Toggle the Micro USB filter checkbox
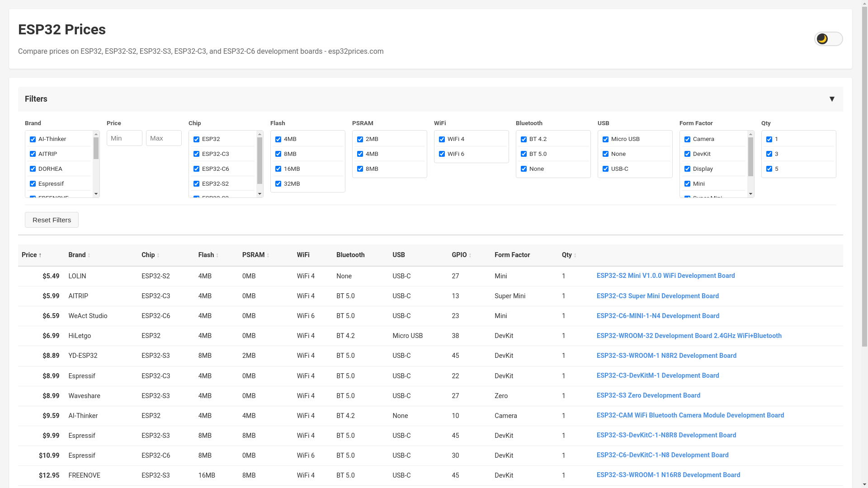This screenshot has height=488, width=868. pyautogui.click(x=605, y=139)
